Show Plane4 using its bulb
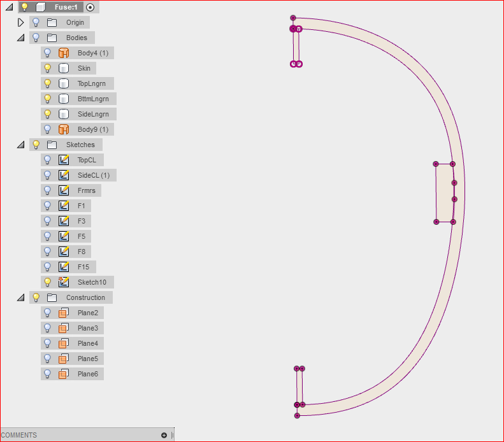Viewport: 504px width, 442px height. point(47,343)
